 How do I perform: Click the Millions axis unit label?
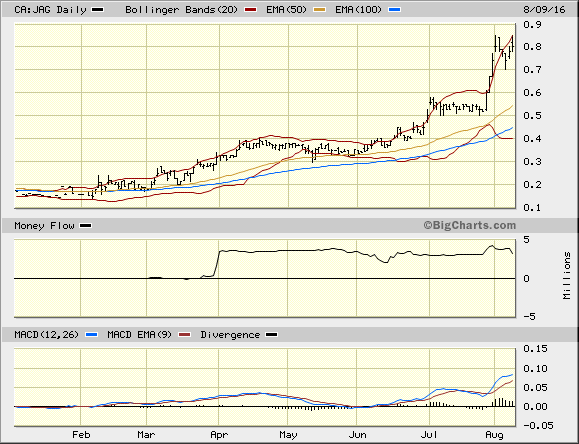[567, 276]
